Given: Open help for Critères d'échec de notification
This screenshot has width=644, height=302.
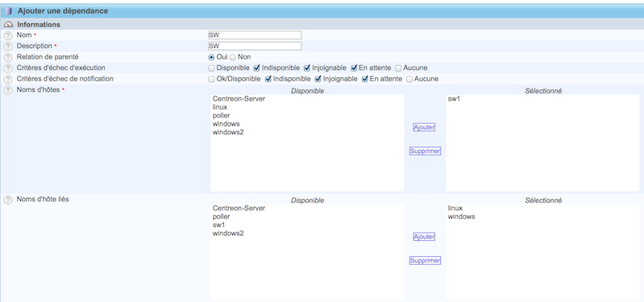Looking at the screenshot, I should (x=8, y=79).
